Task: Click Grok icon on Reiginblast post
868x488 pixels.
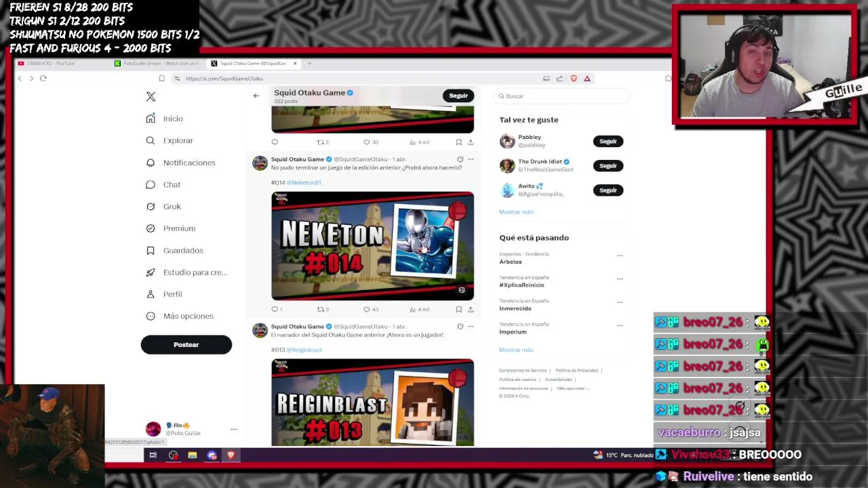Action: (460, 327)
